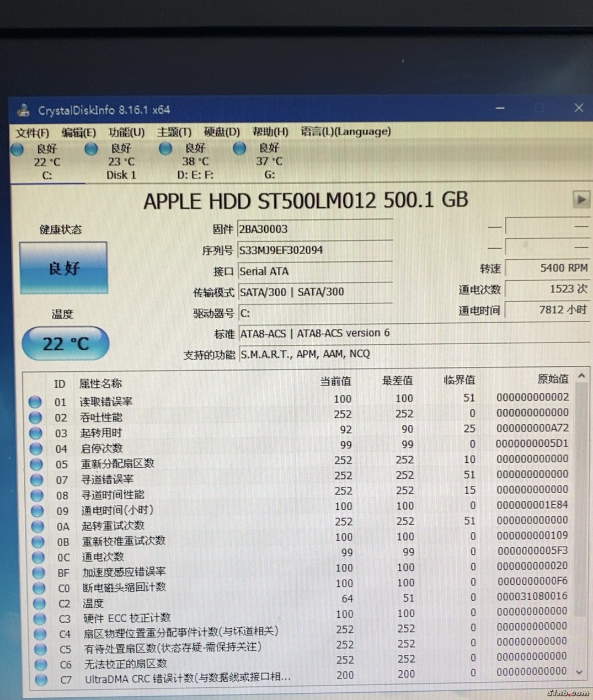Image resolution: width=593 pixels, height=700 pixels.
Task: Minimize the CrystalDiskInfo window
Action: tap(500, 108)
